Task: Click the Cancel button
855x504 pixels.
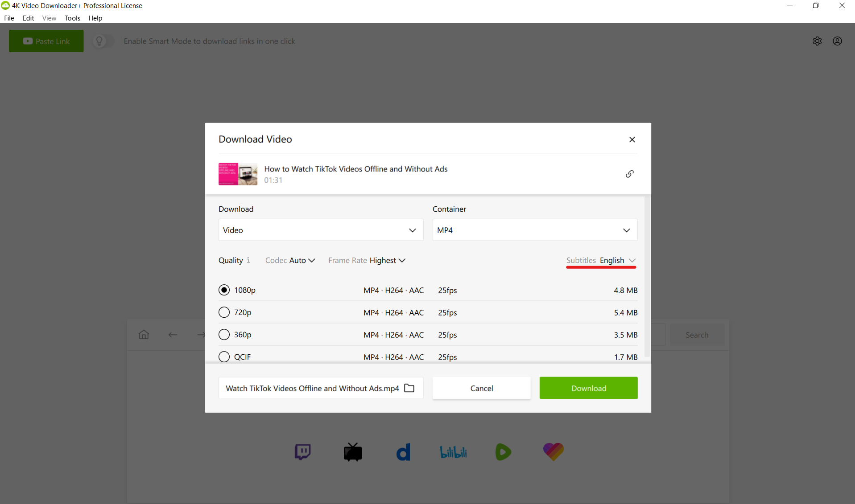Action: click(x=482, y=388)
